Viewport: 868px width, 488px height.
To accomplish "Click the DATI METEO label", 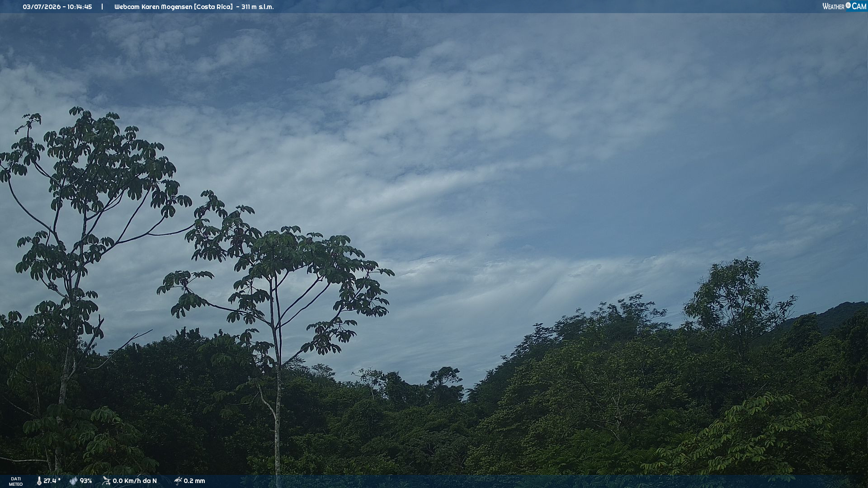I will 16,481.
